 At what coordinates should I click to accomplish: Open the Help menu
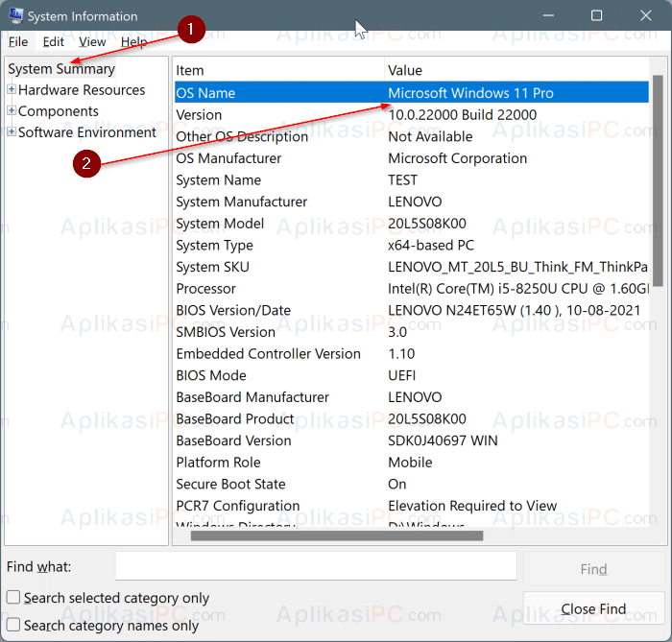point(133,42)
